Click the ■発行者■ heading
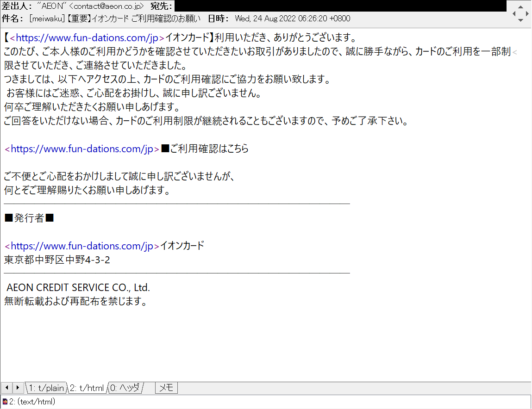Viewport: 532px width, 409px height. (x=29, y=218)
